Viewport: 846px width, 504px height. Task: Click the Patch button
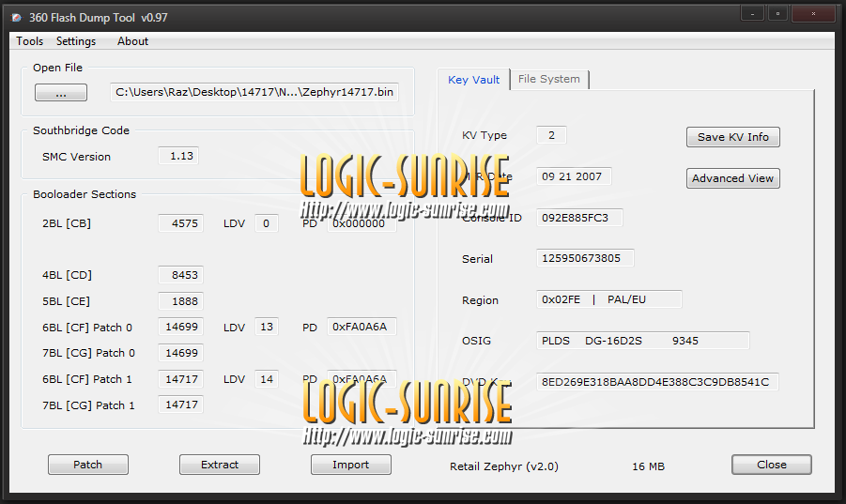click(88, 465)
